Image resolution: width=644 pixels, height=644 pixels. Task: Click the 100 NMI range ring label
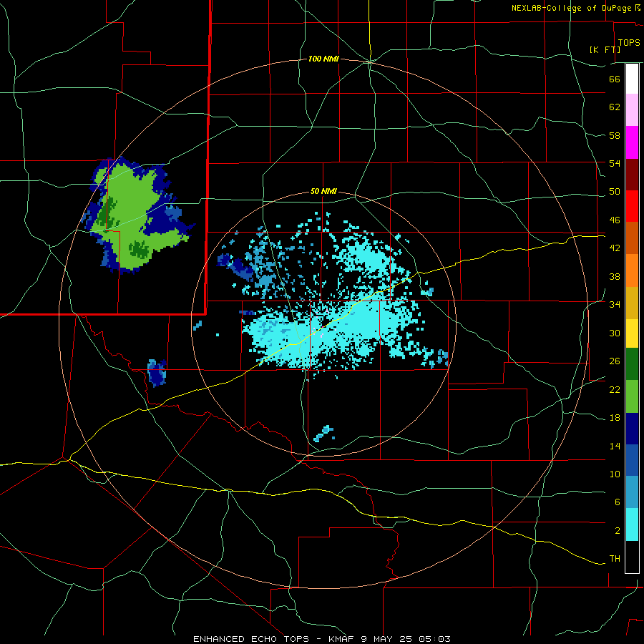(x=323, y=59)
